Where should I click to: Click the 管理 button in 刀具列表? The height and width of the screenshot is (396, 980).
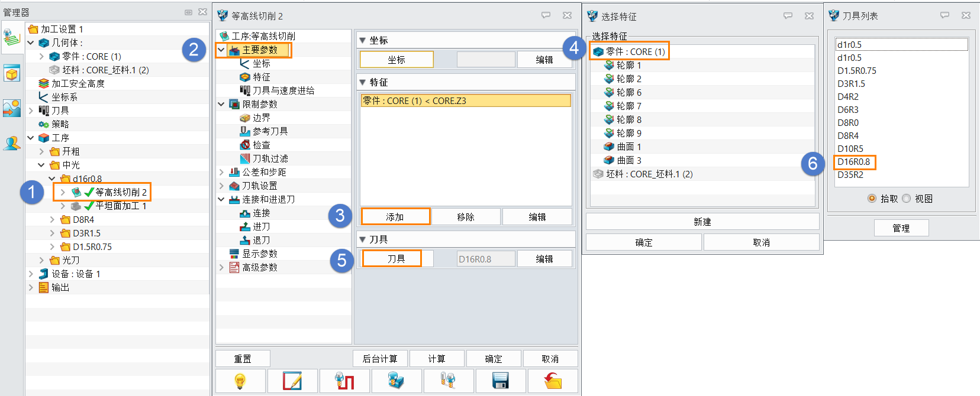(x=901, y=228)
